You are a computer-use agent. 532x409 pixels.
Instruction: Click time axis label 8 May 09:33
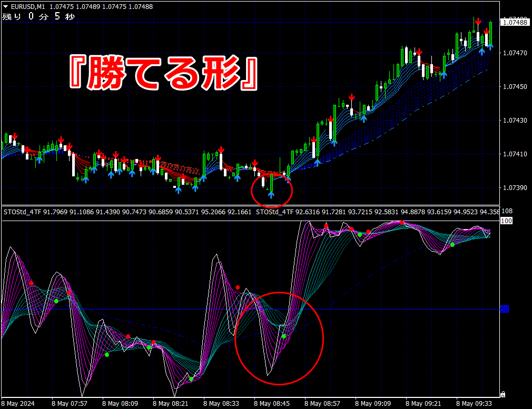point(474,404)
